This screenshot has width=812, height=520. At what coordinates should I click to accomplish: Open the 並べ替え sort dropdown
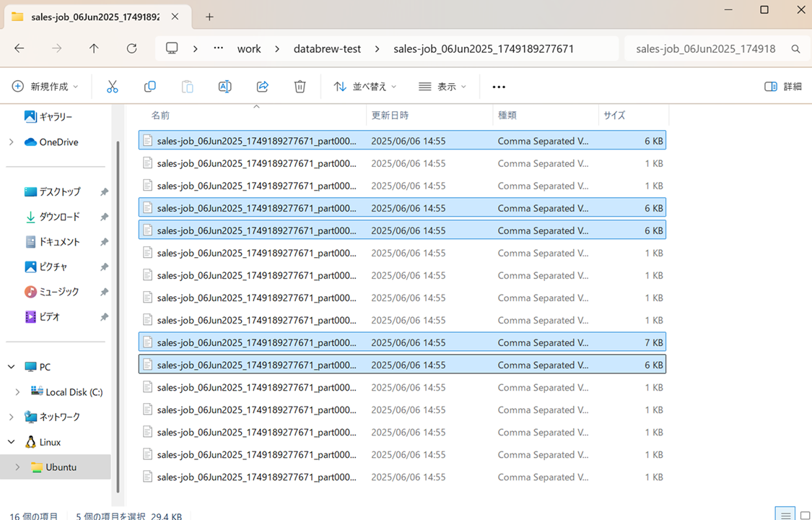tap(365, 87)
